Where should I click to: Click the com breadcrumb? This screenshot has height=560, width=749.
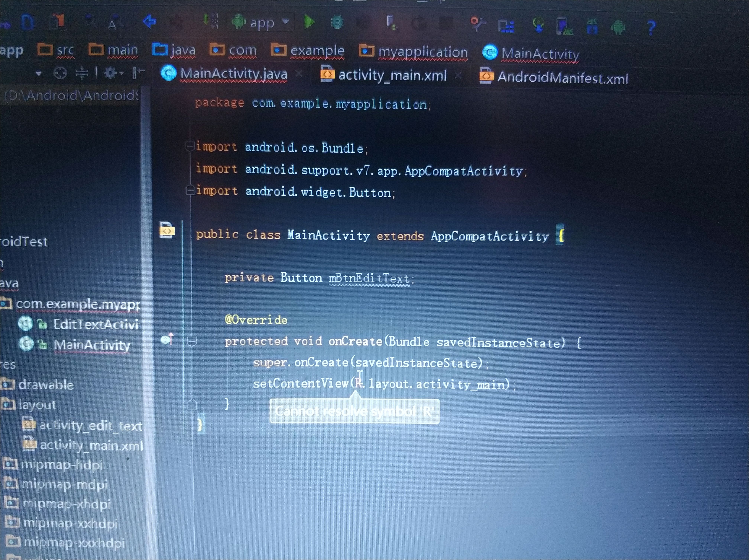(x=233, y=51)
